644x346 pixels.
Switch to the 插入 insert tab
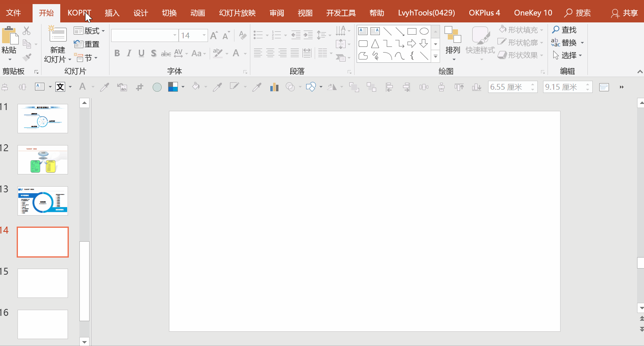pos(112,13)
